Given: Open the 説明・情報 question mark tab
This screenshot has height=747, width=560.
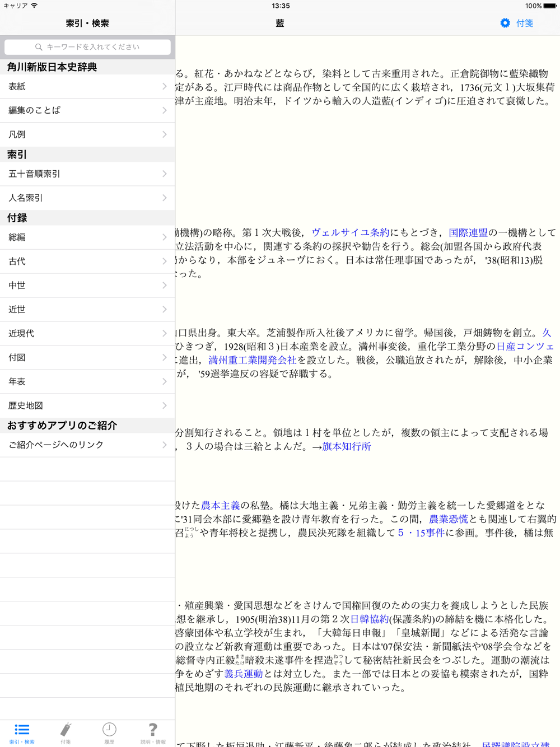Looking at the screenshot, I should point(153,733).
